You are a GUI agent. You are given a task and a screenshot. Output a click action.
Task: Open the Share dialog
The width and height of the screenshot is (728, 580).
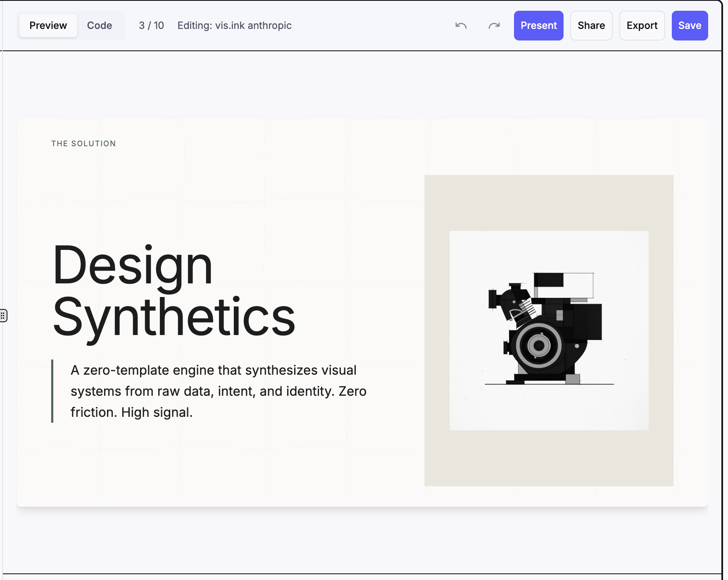pos(591,26)
